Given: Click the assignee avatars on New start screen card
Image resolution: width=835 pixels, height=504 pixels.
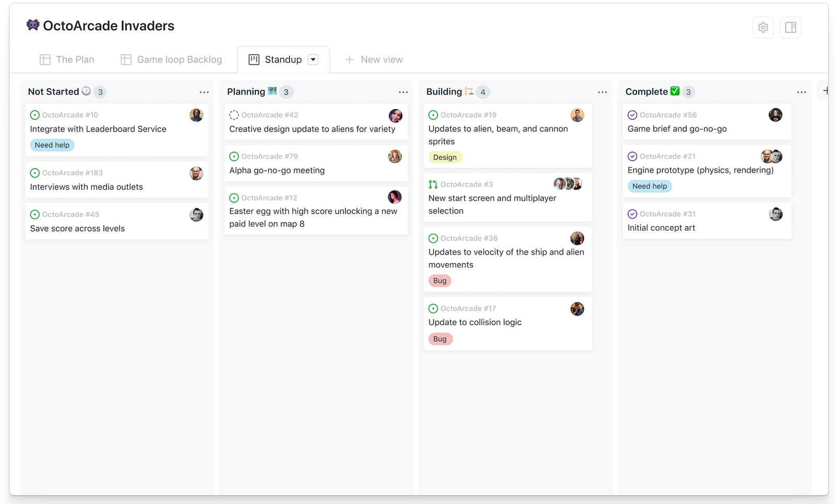Looking at the screenshot, I should (568, 184).
